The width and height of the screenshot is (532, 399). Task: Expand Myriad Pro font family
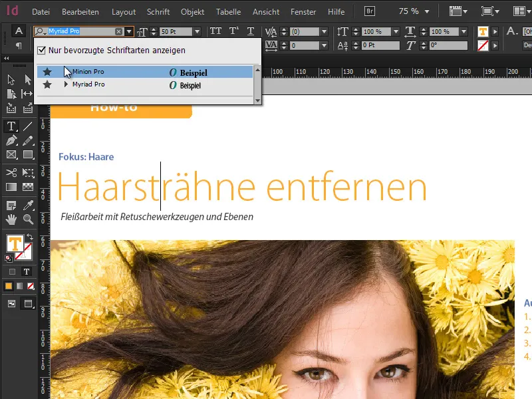(x=66, y=84)
